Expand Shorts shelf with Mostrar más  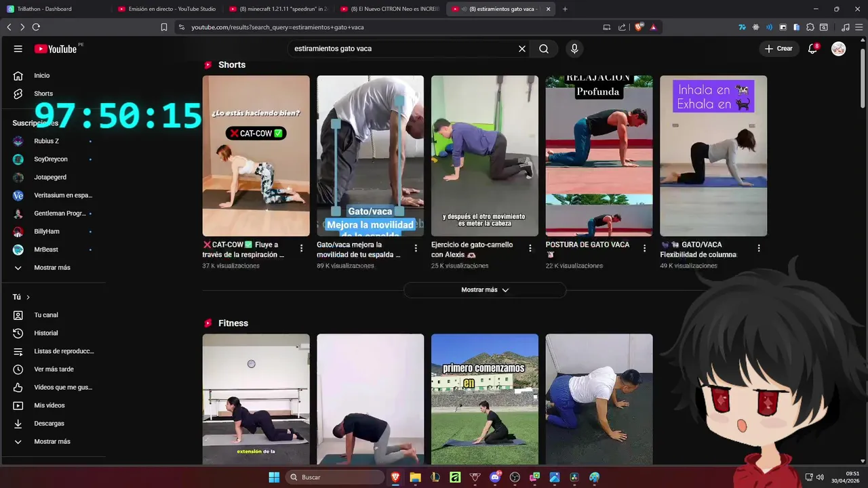[x=485, y=290]
